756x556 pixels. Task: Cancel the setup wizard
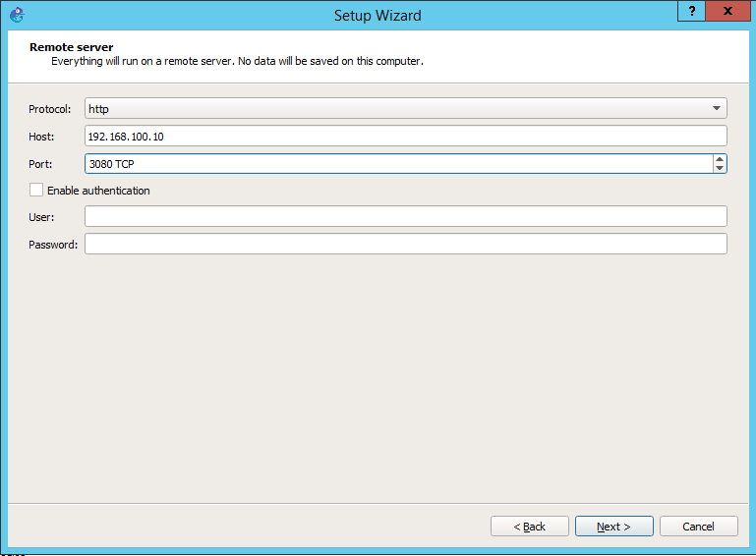(698, 527)
